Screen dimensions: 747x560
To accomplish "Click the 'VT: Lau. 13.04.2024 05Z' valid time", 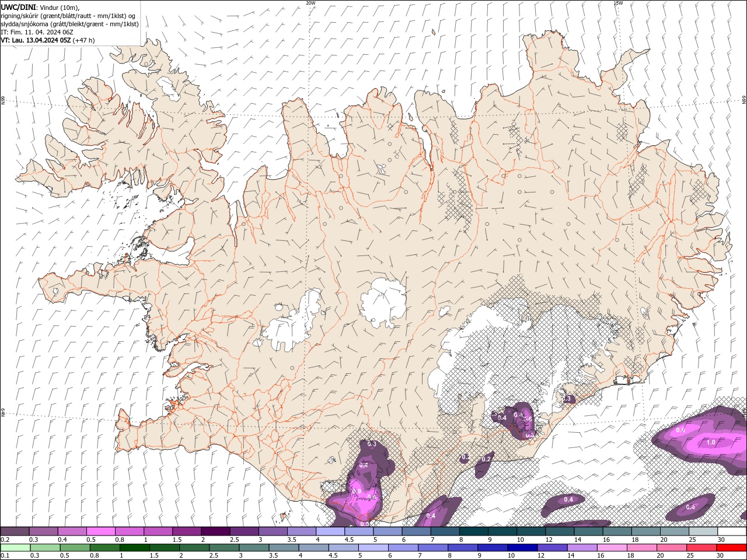I will [36, 40].
